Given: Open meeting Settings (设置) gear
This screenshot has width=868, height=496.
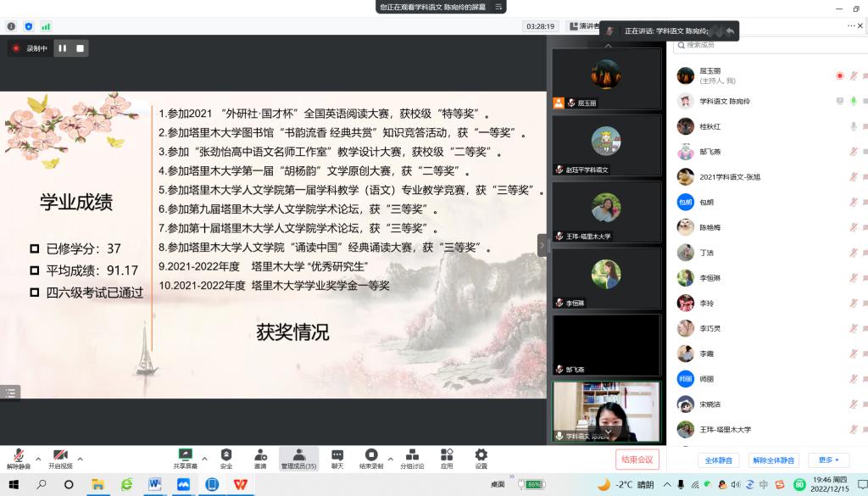Looking at the screenshot, I should (x=481, y=455).
